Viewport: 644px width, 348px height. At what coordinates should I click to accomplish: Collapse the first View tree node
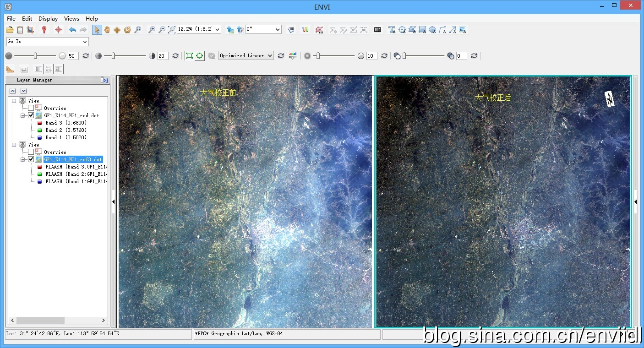click(x=14, y=101)
